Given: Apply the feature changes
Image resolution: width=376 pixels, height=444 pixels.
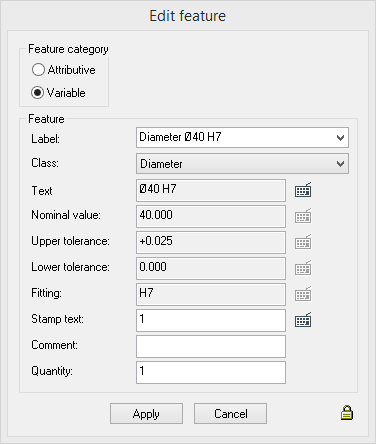Looking at the screenshot, I should click(146, 414).
